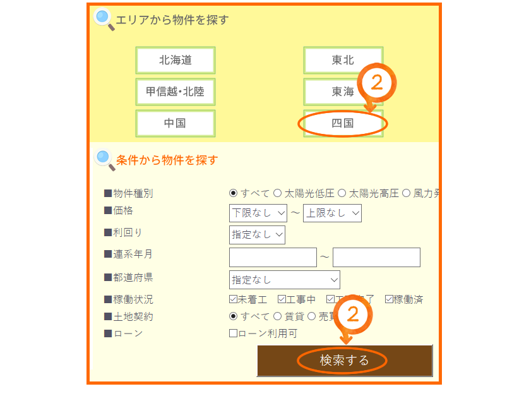The height and width of the screenshot is (420, 524).
Task: Expand the 都道府県 prefecture dropdown
Action: pos(284,280)
